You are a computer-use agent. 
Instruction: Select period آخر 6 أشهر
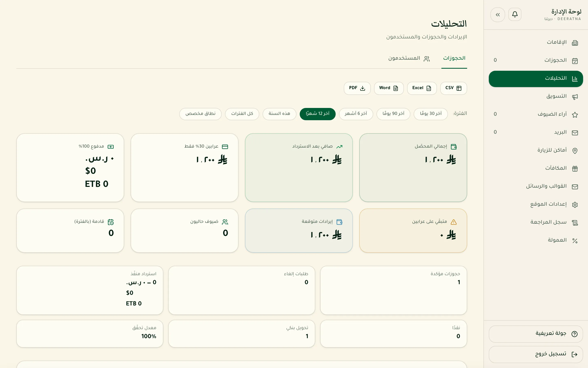pos(356,114)
